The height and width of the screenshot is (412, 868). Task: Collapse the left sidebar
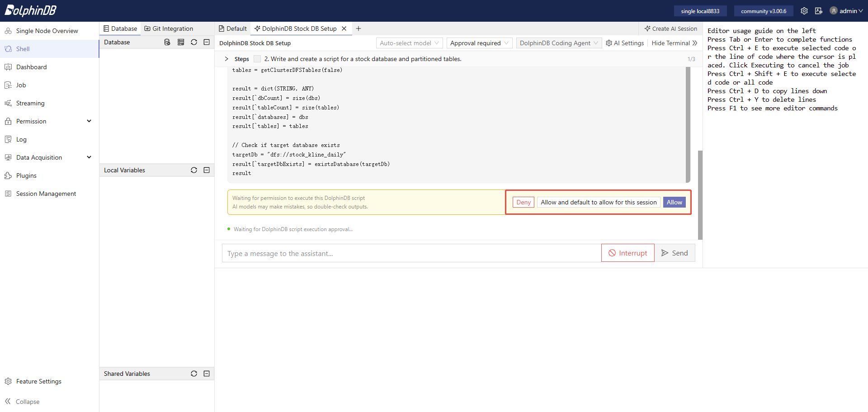point(22,402)
